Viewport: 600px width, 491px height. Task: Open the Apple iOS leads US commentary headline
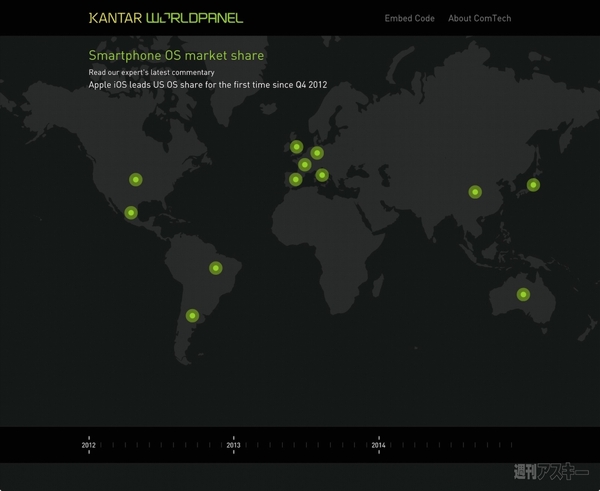(208, 85)
